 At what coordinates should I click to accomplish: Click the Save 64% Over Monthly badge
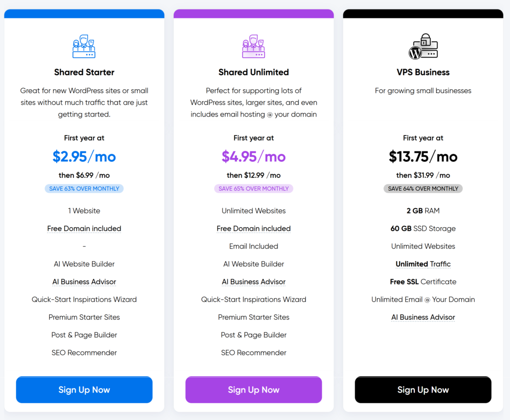pyautogui.click(x=423, y=189)
